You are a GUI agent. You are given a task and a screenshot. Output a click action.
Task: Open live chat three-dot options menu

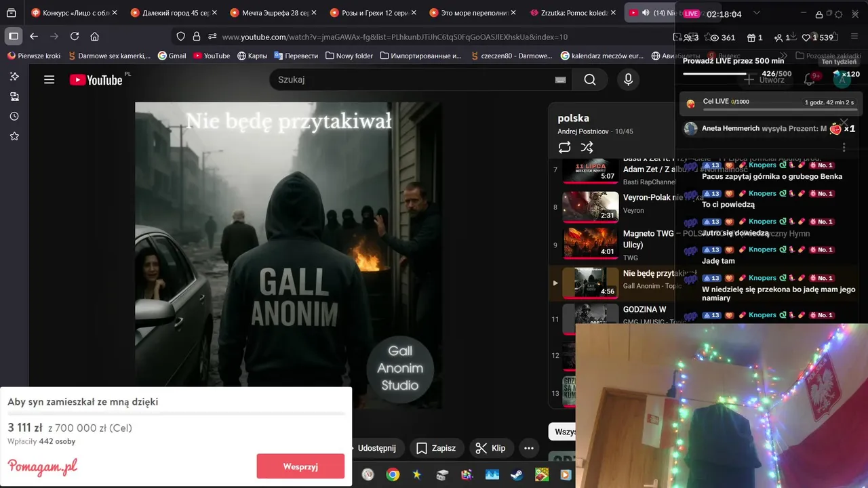pos(844,147)
